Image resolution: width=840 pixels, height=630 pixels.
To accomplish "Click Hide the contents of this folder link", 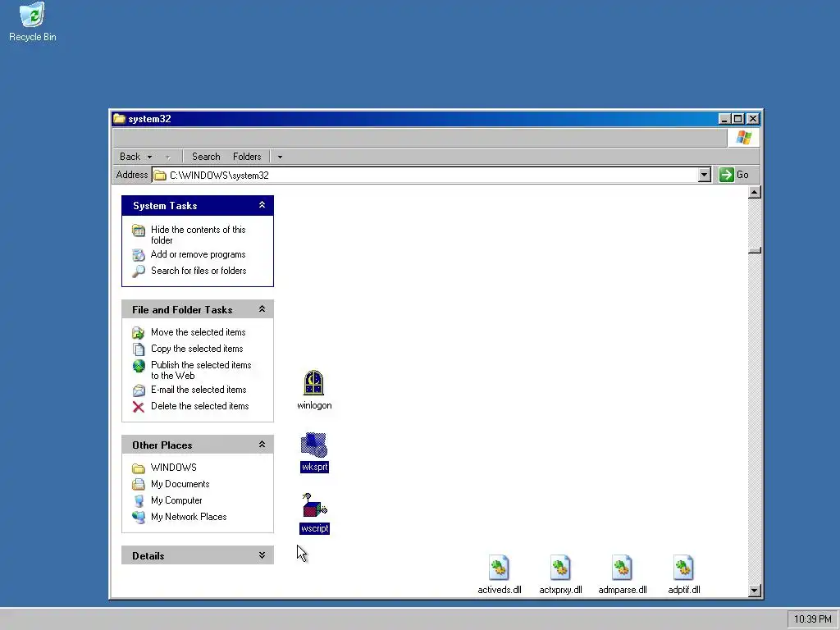I will click(199, 235).
